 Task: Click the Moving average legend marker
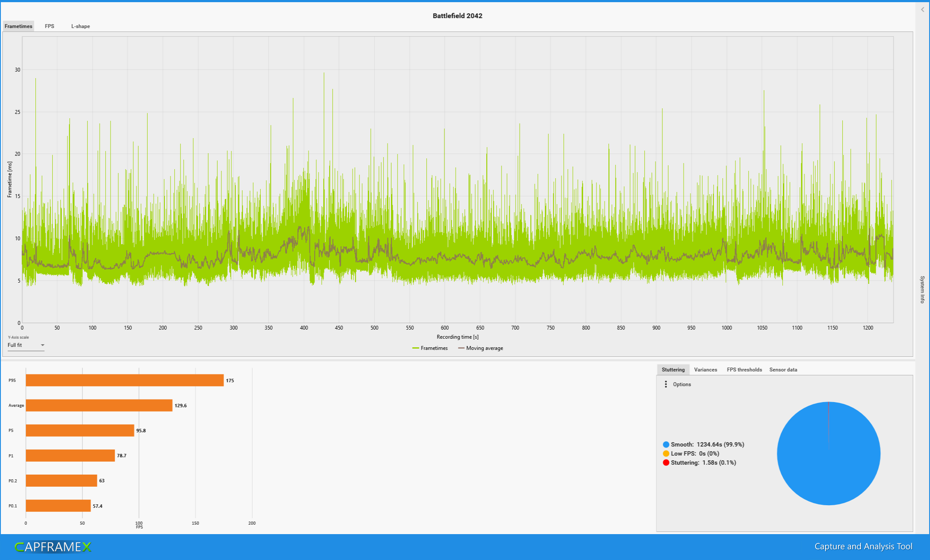pyautogui.click(x=461, y=348)
